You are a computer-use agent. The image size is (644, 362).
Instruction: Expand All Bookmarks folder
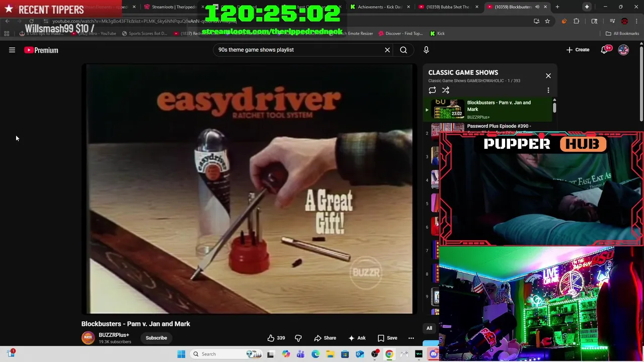point(622,34)
